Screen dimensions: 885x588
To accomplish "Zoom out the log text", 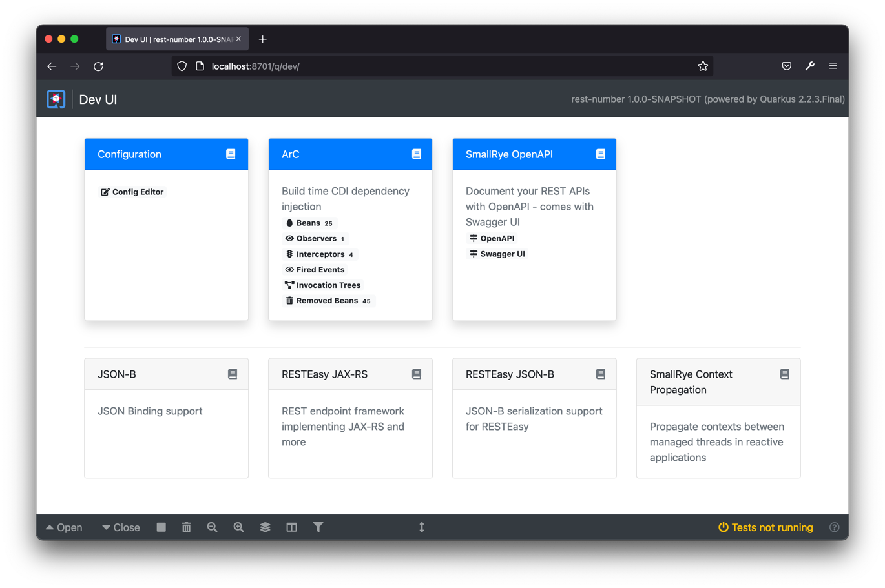I will 213,527.
